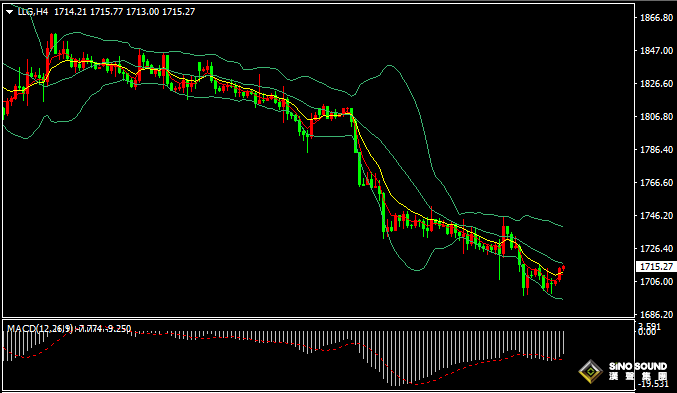This screenshot has height=393, width=677.
Task: Click the OHLC values 1714.21 1715.77 text
Action: [89, 12]
